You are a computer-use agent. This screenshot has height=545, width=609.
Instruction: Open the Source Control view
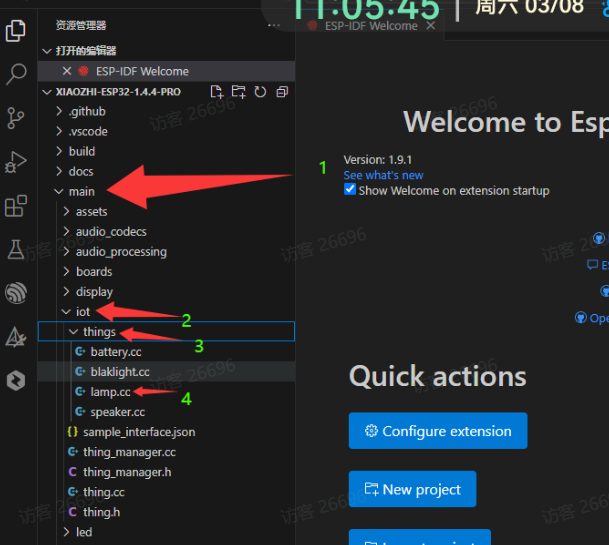(x=16, y=118)
